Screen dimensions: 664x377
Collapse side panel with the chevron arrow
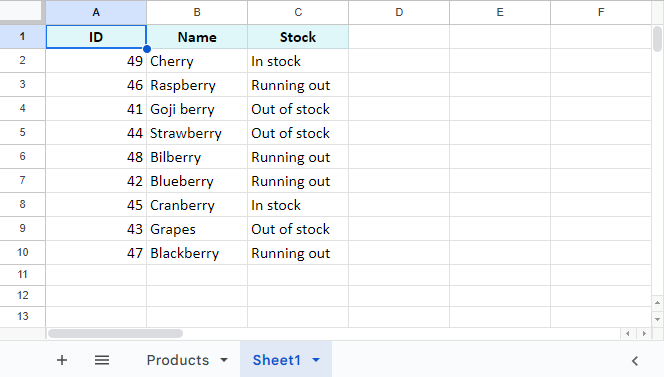(634, 361)
